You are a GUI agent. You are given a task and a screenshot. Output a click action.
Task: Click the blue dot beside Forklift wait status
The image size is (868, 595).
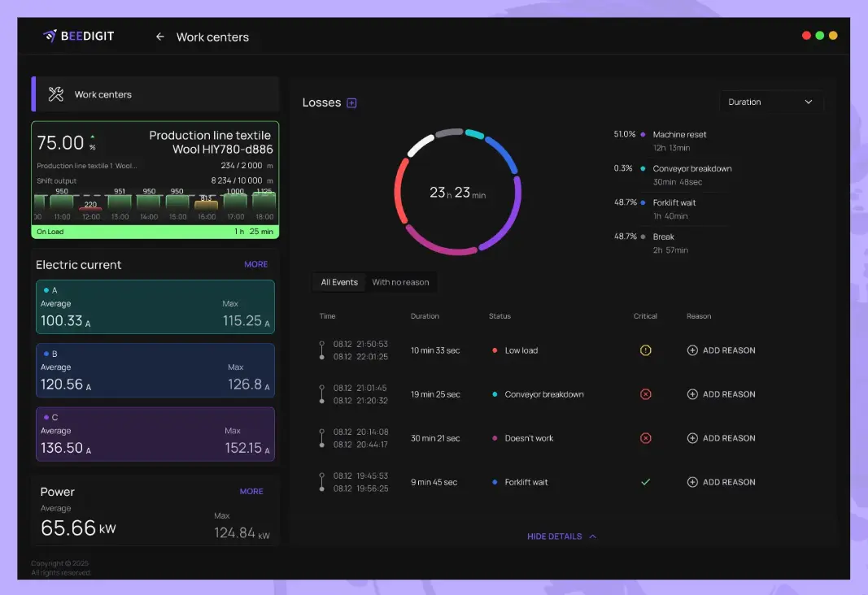click(x=495, y=482)
